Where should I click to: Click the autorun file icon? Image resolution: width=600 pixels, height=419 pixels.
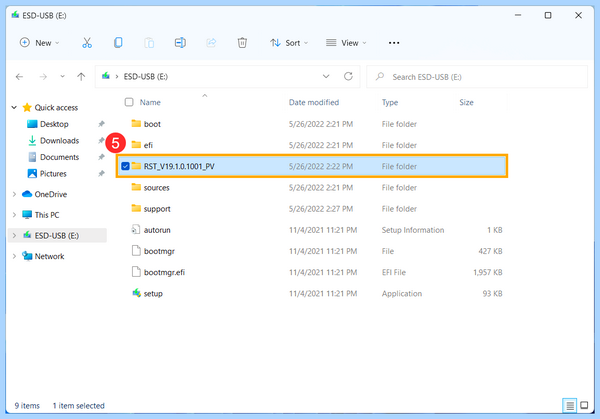coord(136,229)
